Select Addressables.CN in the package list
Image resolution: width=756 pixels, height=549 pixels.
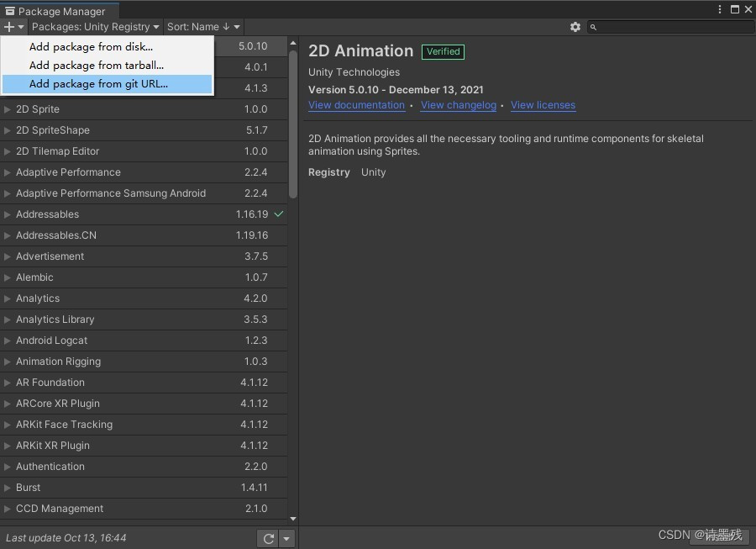tap(59, 235)
